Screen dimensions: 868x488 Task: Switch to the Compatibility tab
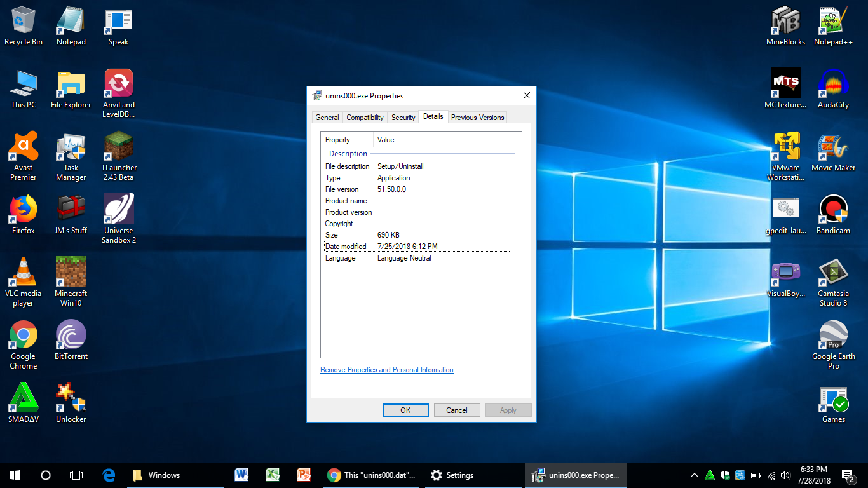pos(365,118)
